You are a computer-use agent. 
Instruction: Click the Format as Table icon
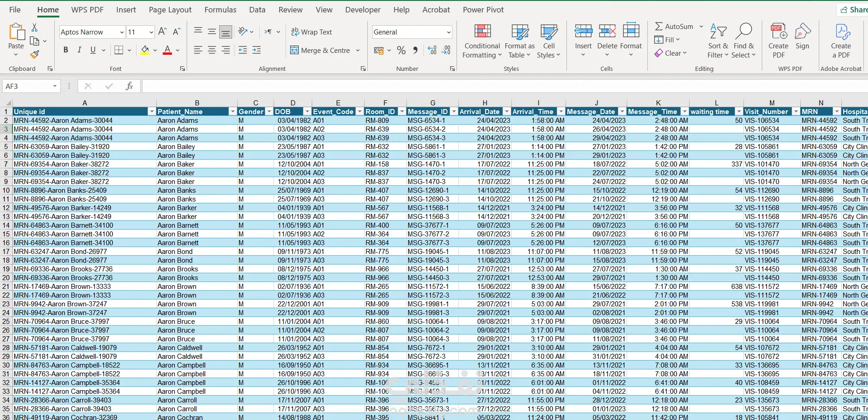(x=520, y=32)
